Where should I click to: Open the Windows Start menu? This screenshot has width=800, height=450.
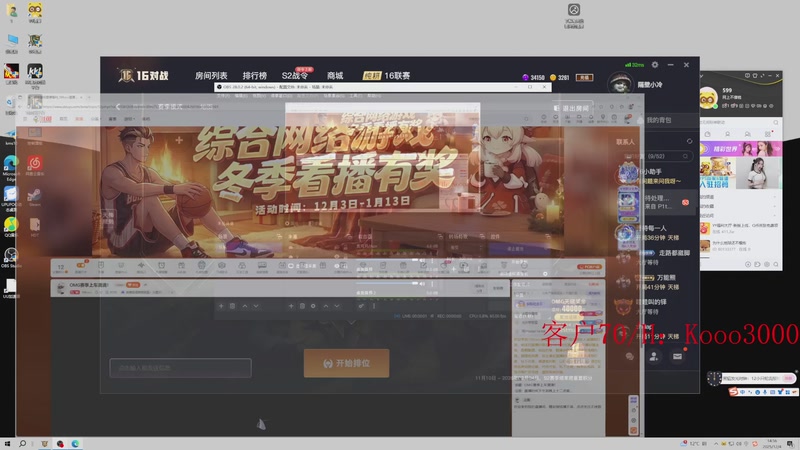click(x=7, y=444)
